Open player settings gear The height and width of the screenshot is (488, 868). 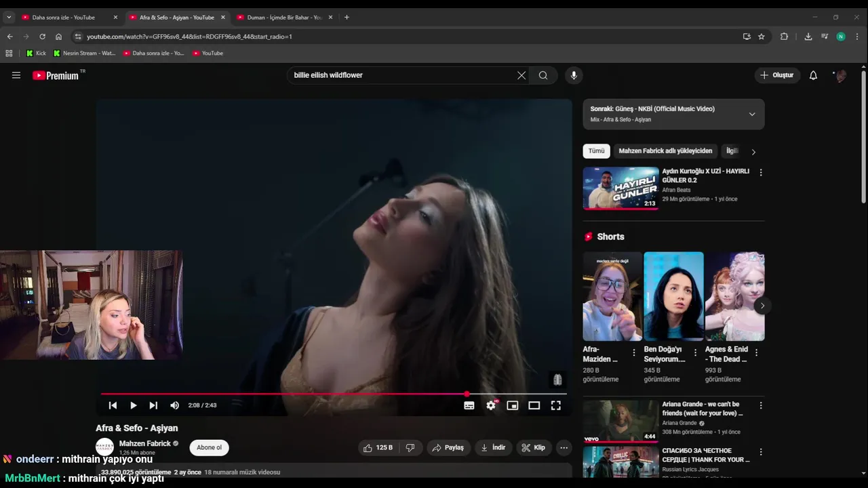(x=491, y=405)
